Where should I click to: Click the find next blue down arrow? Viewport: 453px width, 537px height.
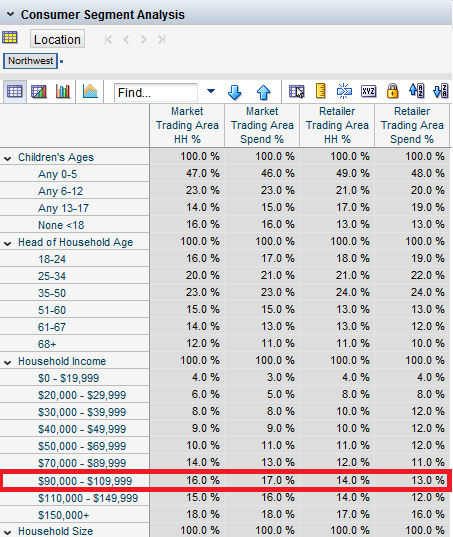click(x=235, y=92)
